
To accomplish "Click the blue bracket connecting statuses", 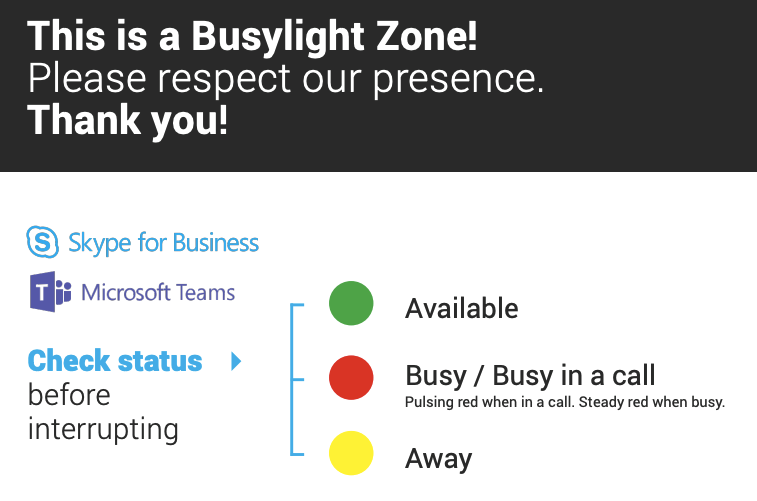I will [x=296, y=379].
